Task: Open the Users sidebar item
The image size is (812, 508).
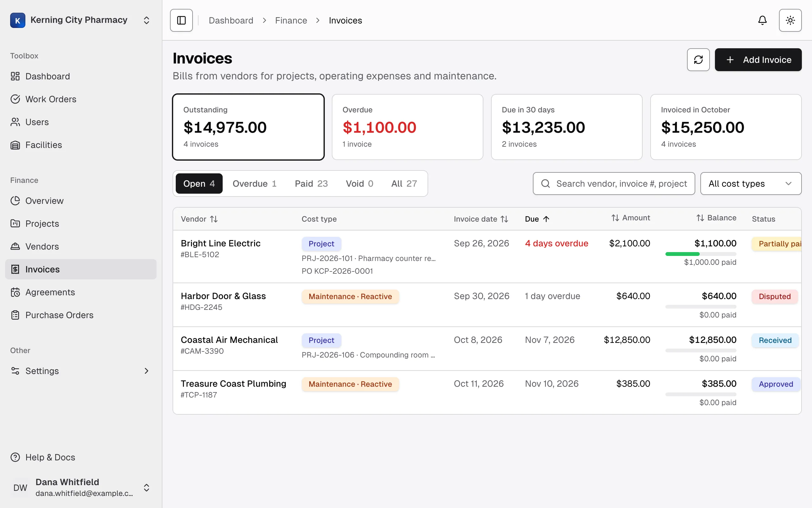Action: [x=81, y=122]
